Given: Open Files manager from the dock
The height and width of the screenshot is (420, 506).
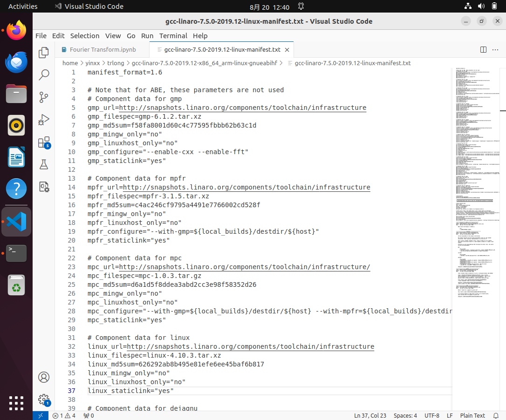Looking at the screenshot, I should (x=16, y=94).
